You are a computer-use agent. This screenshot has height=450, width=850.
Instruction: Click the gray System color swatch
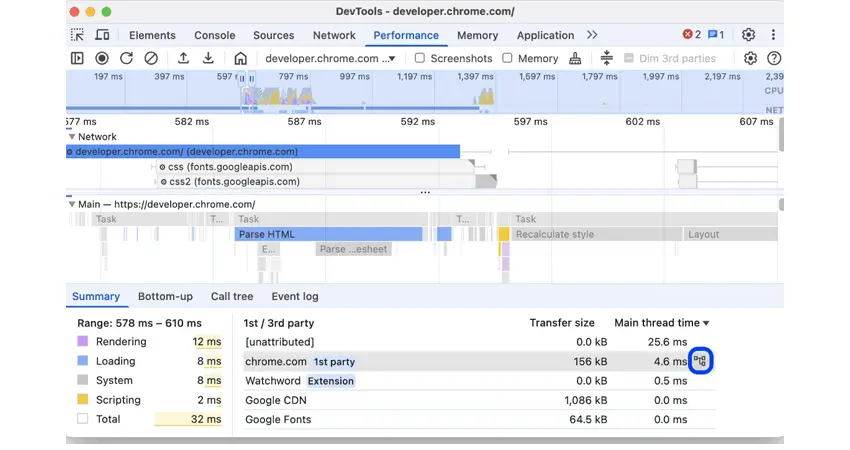pyautogui.click(x=82, y=380)
